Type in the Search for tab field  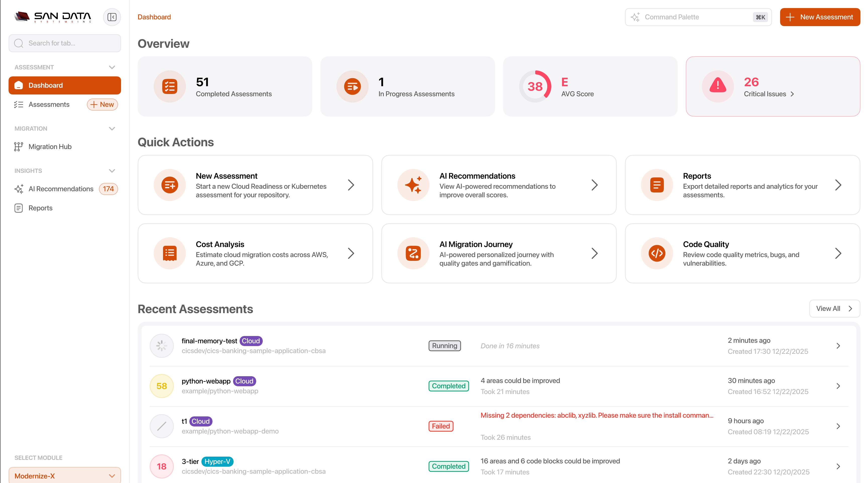pyautogui.click(x=64, y=43)
